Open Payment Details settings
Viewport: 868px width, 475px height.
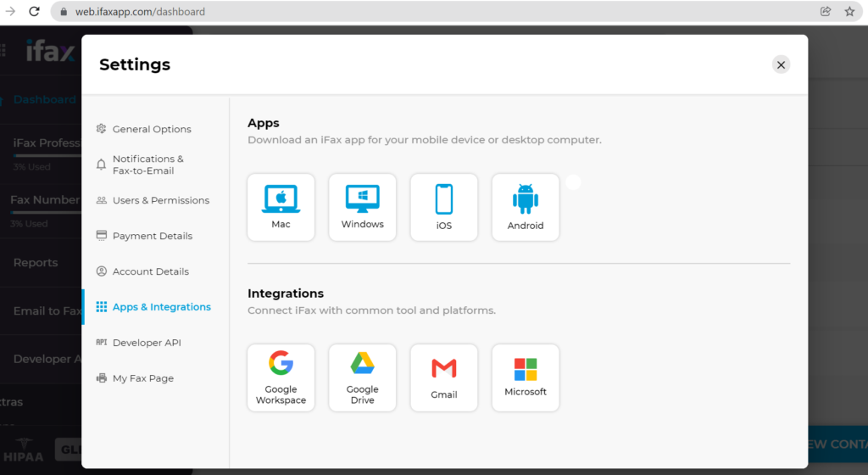tap(153, 236)
